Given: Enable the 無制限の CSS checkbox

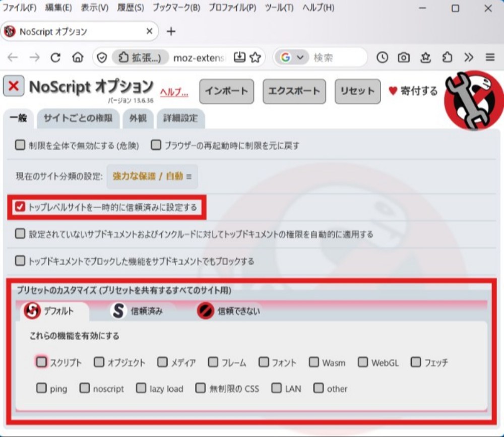Looking at the screenshot, I should (200, 388).
